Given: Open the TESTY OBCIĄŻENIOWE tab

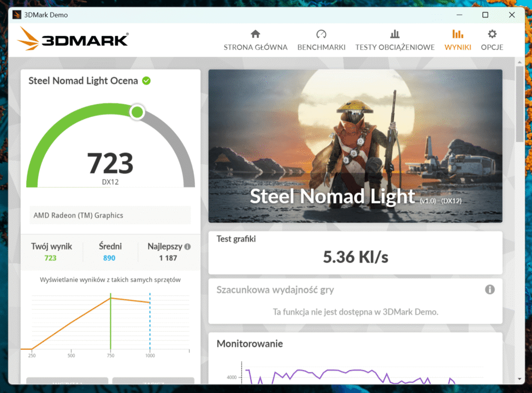Looking at the screenshot, I should click(394, 33).
